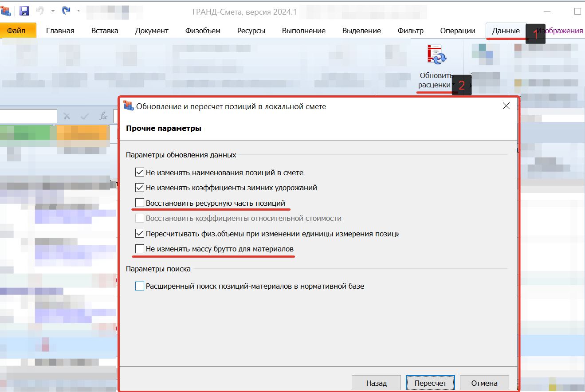
Task: Switch to the Фильтр tab
Action: tap(411, 31)
